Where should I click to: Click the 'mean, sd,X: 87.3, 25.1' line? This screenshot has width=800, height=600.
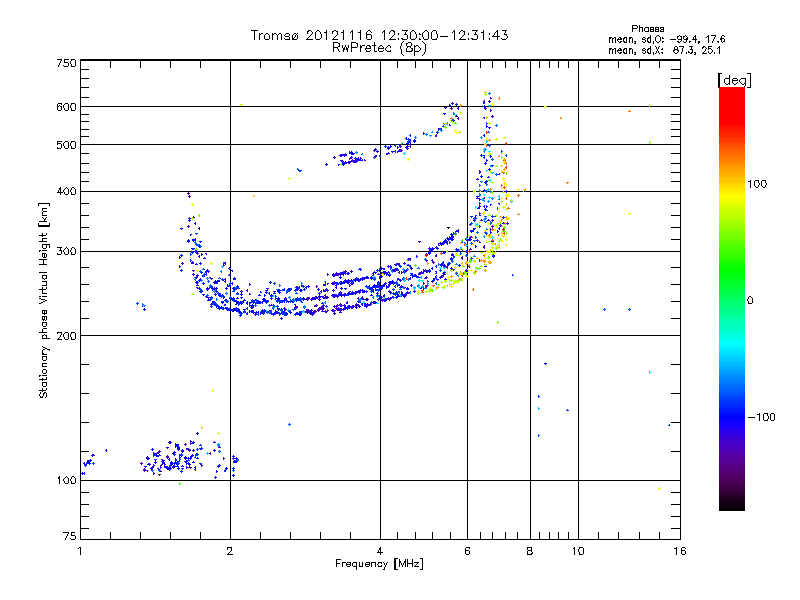[664, 50]
